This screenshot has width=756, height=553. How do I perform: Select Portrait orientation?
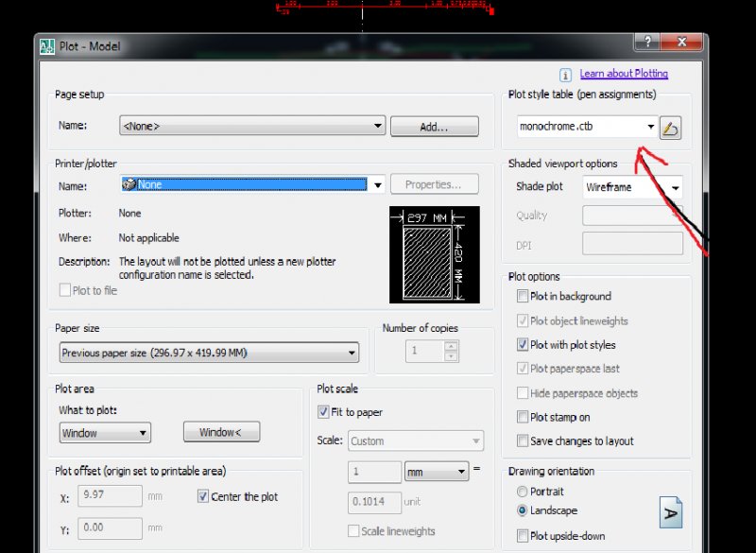pyautogui.click(x=523, y=492)
